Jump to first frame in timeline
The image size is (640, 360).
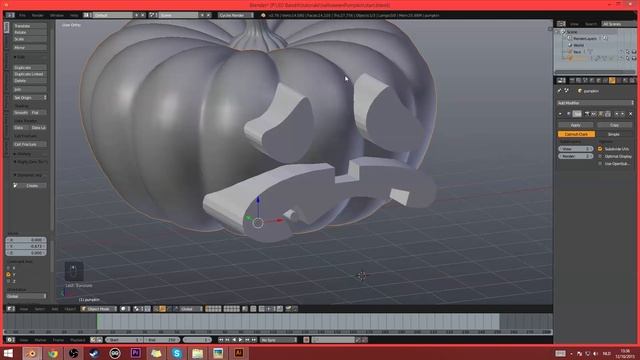coord(221,340)
